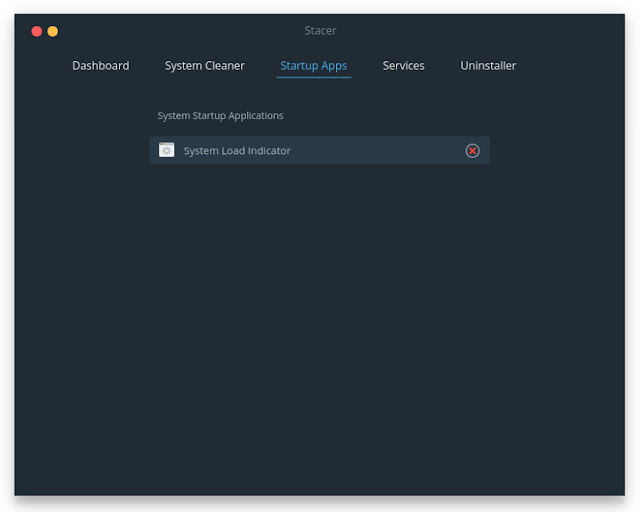Click the System Startup Applications heading
Viewport: 640px width, 512px height.
pyautogui.click(x=220, y=116)
